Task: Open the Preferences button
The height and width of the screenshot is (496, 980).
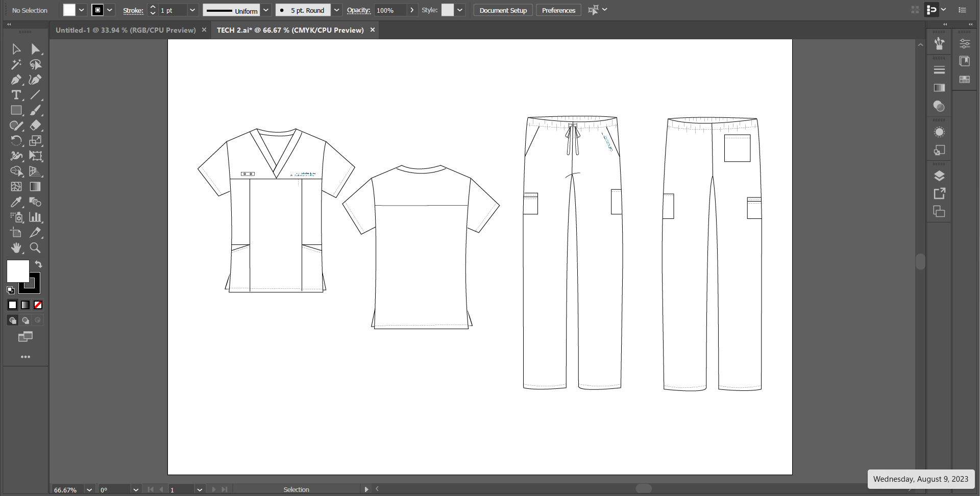Action: (558, 10)
